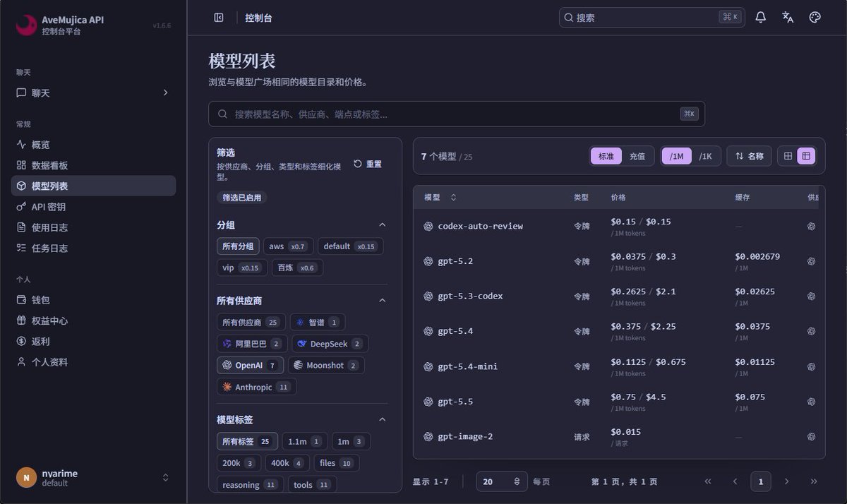Filter by default group chip
847x504 pixels.
[350, 246]
